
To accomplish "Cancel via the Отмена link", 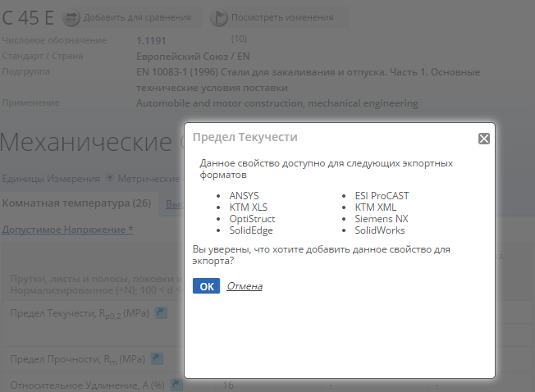I will coord(245,286).
